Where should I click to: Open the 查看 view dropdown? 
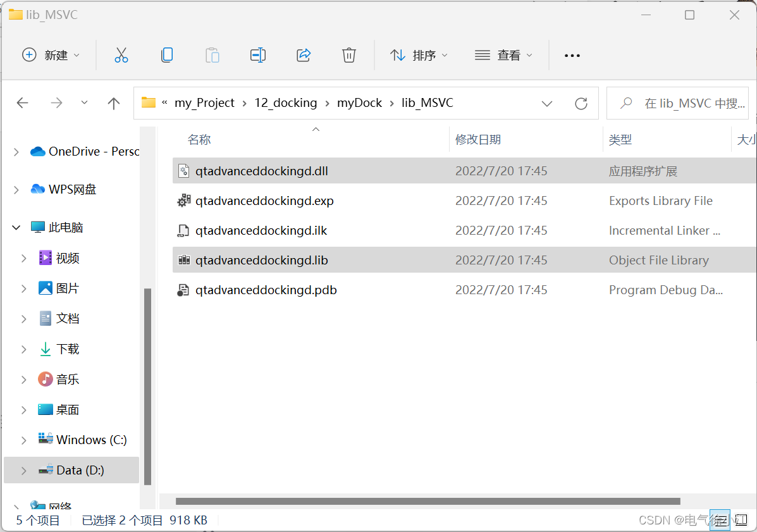point(504,55)
